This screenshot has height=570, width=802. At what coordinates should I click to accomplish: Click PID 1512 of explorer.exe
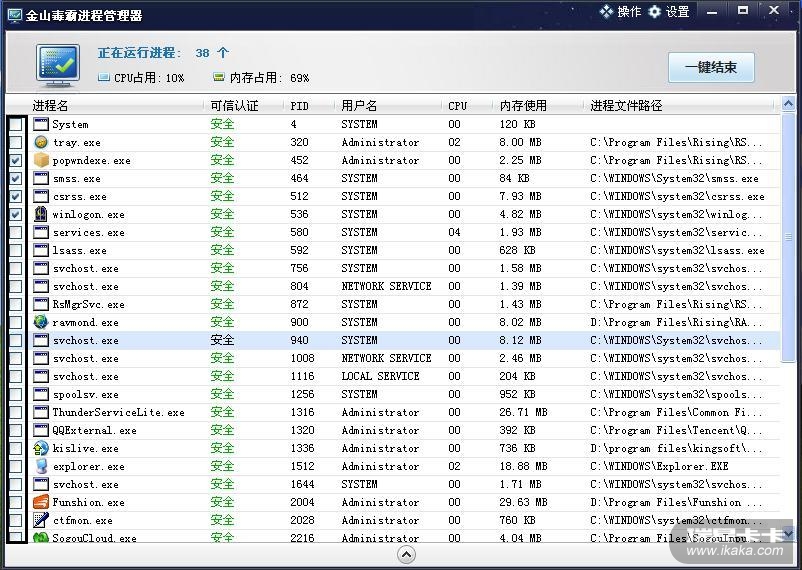[302, 466]
